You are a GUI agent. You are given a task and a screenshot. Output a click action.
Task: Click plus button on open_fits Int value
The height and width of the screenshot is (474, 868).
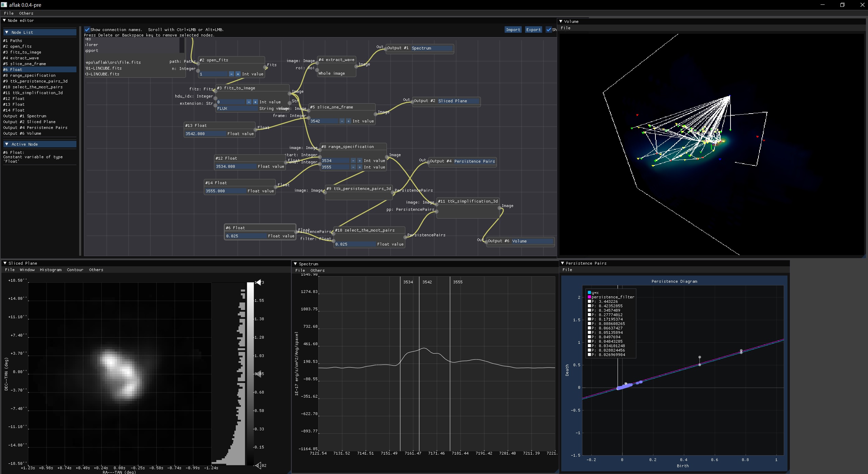(238, 74)
